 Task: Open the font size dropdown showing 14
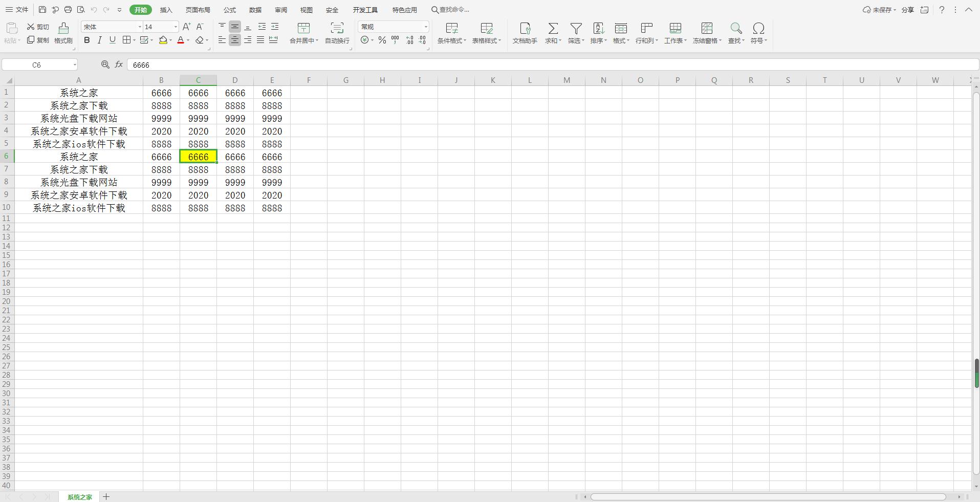point(176,27)
